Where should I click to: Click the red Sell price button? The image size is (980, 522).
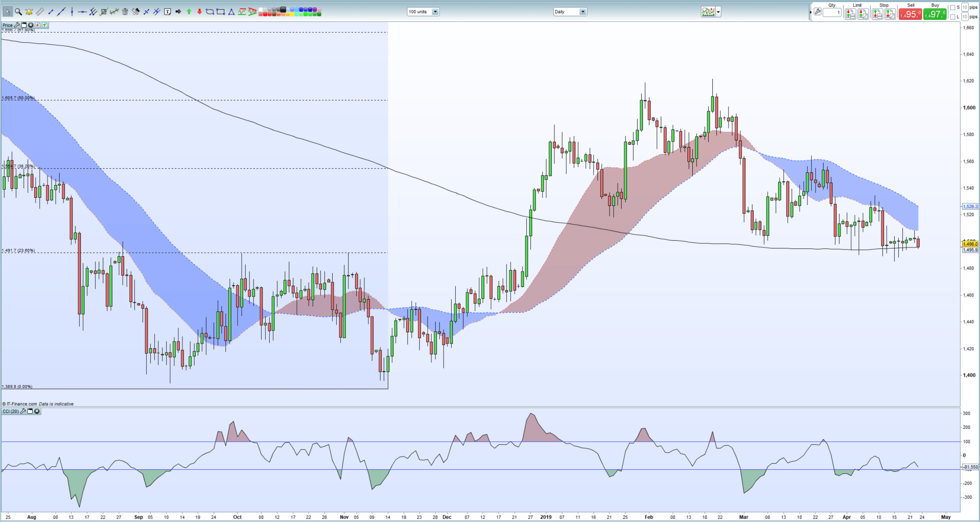pos(911,14)
